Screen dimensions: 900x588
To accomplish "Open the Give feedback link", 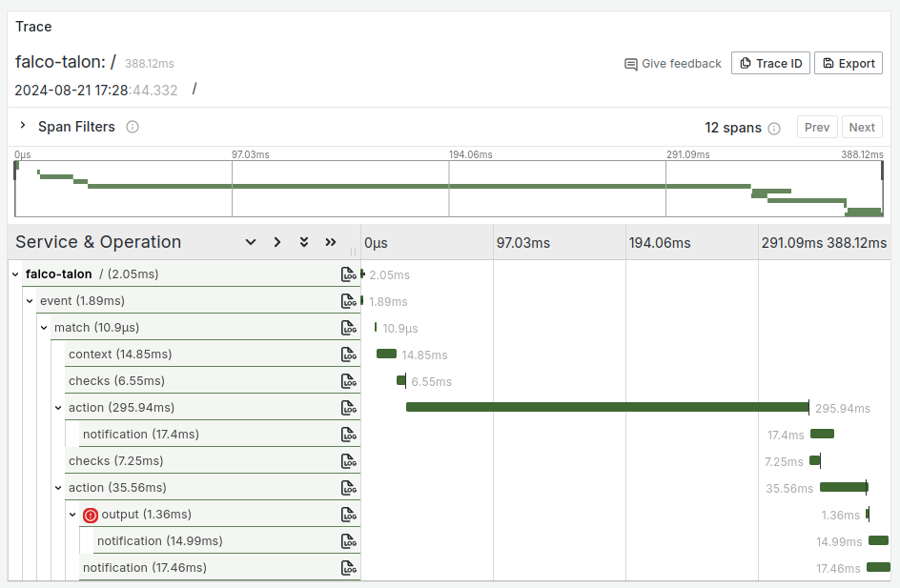I will (x=675, y=64).
